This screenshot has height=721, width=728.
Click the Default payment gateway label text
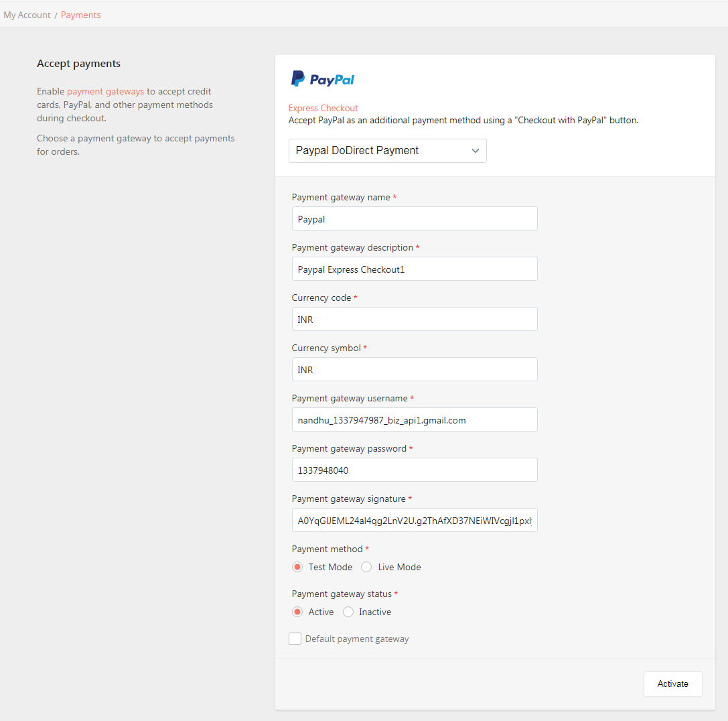point(357,639)
